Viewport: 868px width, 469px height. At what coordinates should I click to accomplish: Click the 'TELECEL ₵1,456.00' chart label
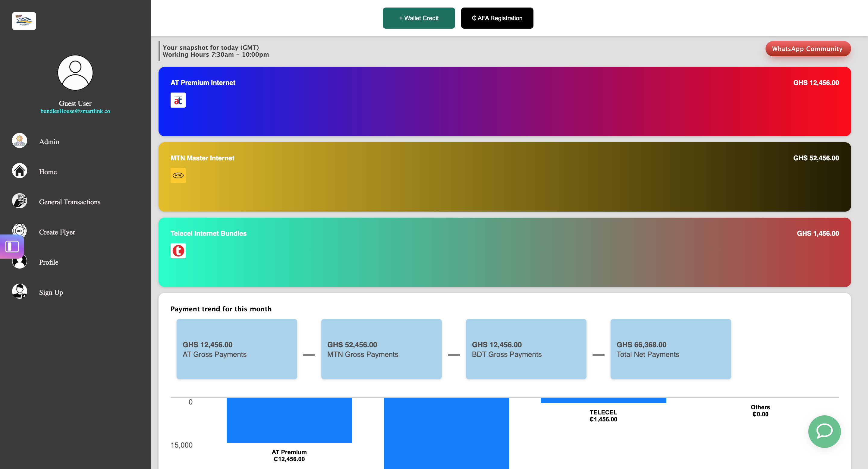(603, 416)
